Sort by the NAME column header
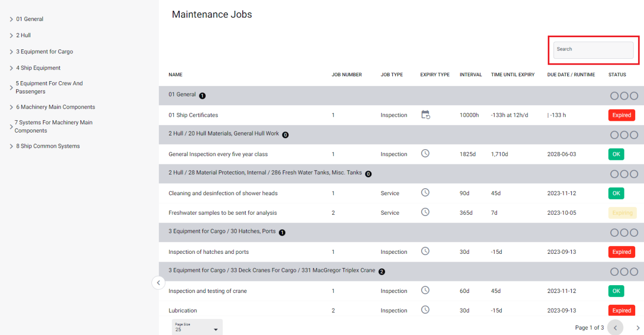Viewport: 644px width, 335px height. click(x=175, y=75)
